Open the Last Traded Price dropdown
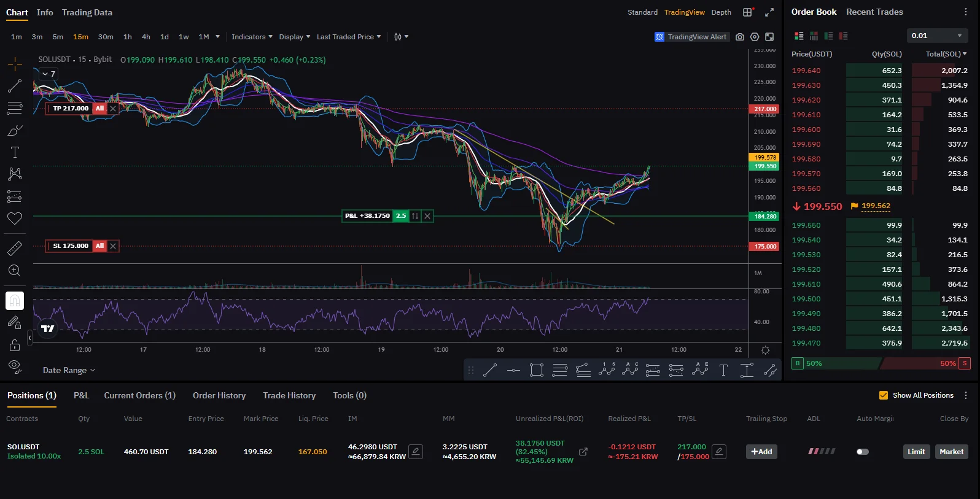 (348, 37)
